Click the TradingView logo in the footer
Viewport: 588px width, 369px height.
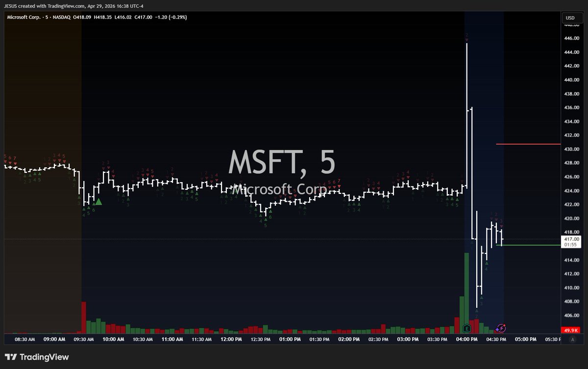point(37,357)
